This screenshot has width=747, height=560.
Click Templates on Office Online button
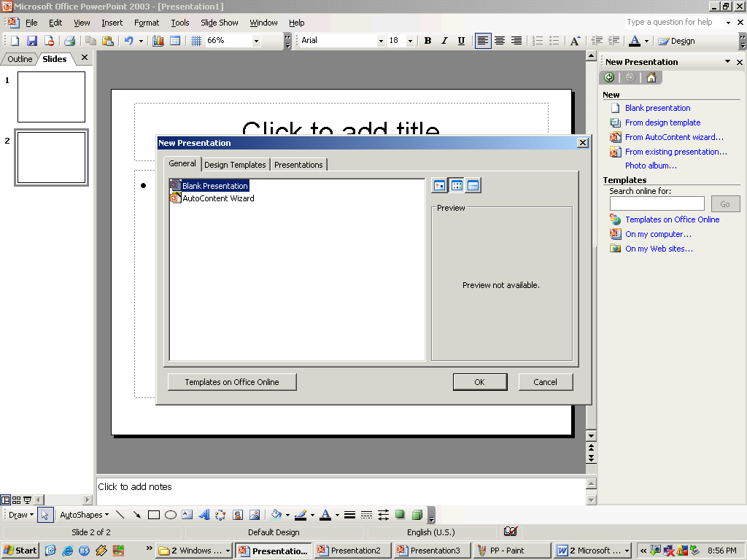[x=232, y=382]
